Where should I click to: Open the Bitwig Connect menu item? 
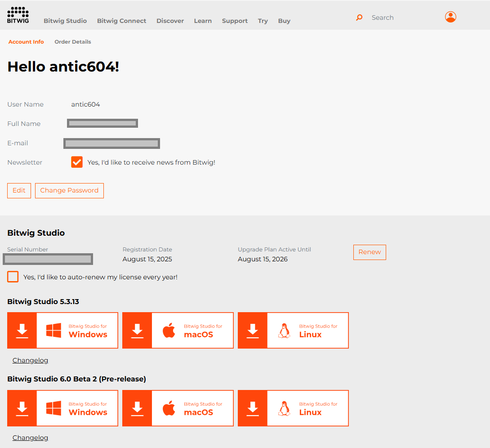point(121,21)
